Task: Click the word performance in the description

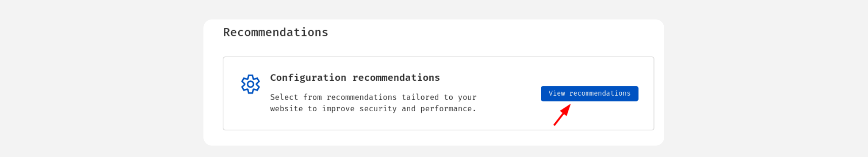Action: (x=447, y=109)
